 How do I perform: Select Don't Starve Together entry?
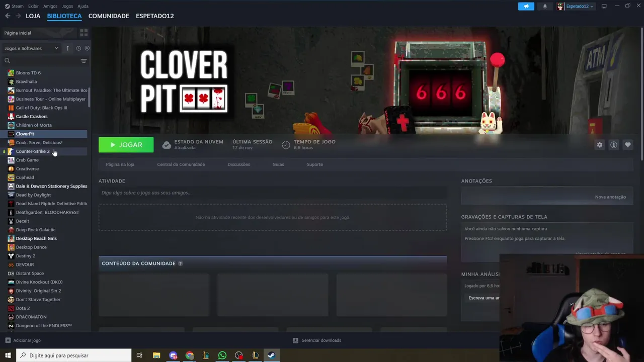38,300
